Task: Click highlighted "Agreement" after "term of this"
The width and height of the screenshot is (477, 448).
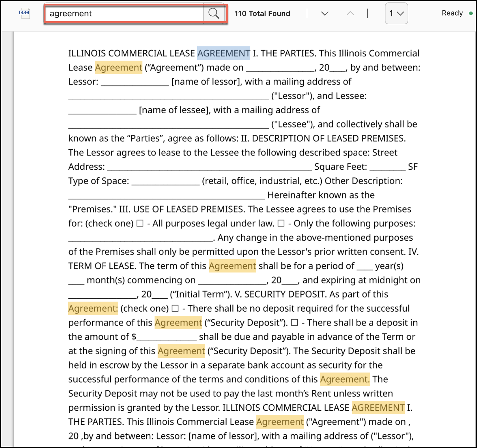Action: tap(232, 266)
